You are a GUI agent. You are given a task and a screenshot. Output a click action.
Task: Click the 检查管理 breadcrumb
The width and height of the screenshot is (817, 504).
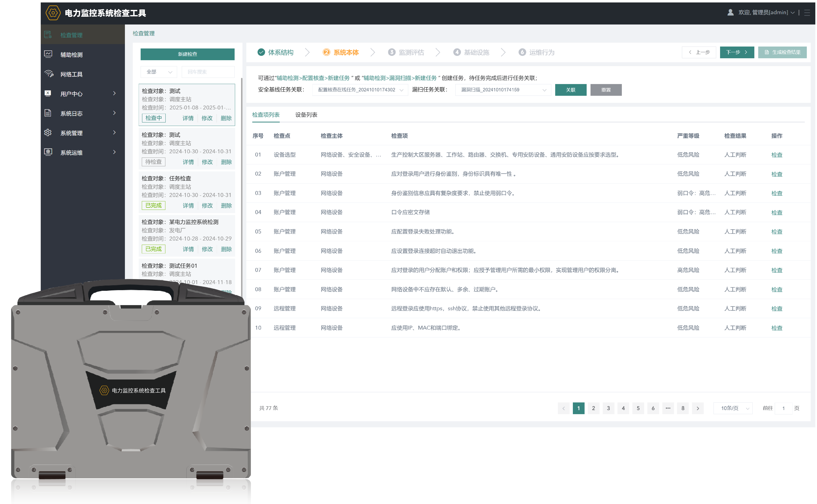144,33
